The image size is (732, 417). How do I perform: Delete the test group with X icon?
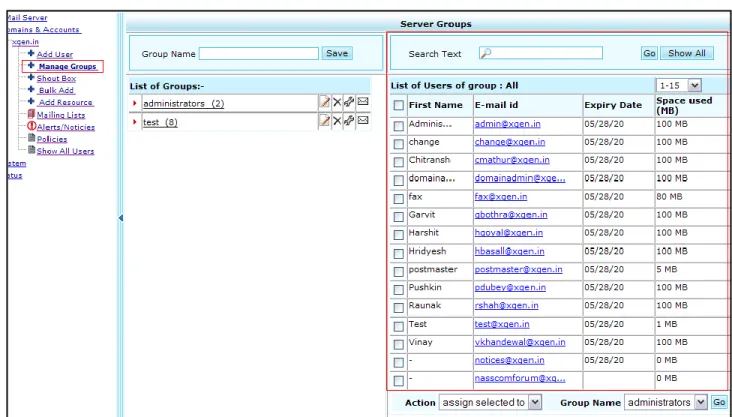(x=337, y=121)
